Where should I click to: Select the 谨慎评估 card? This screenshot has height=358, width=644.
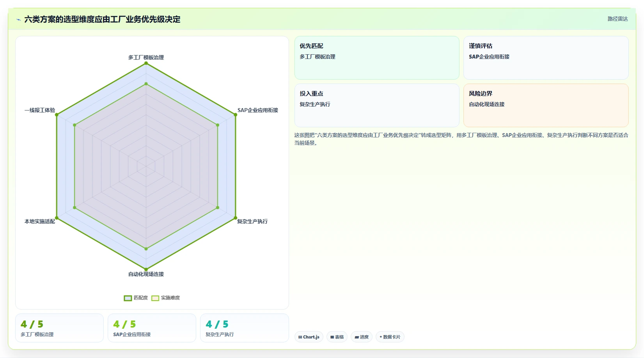(546, 58)
